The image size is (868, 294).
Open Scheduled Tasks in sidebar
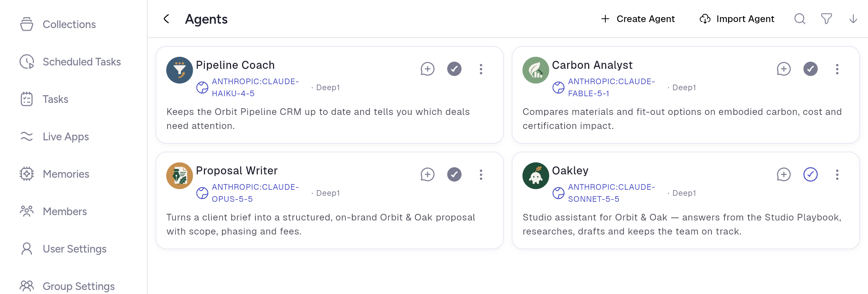tap(70, 62)
